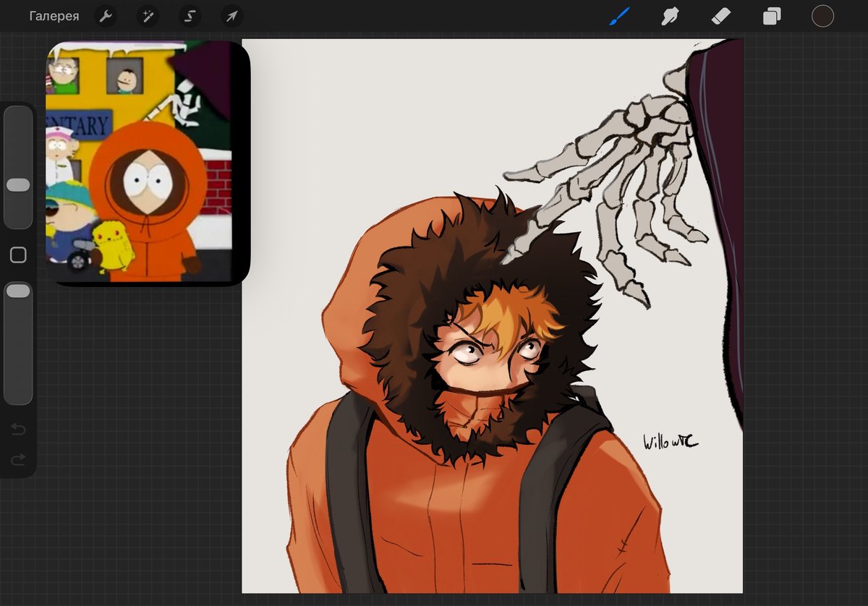Viewport: 868px width, 606px height.
Task: Tap the South Park reference image window
Action: click(148, 162)
